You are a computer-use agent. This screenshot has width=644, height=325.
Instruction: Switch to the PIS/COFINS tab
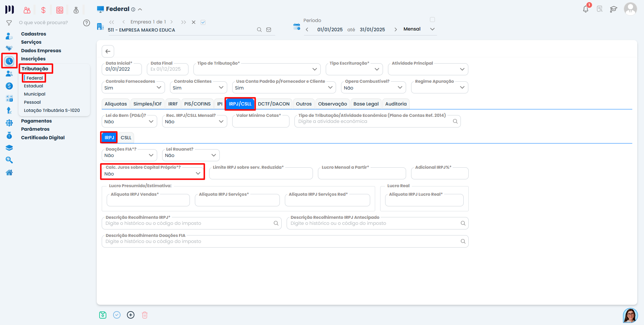197,104
